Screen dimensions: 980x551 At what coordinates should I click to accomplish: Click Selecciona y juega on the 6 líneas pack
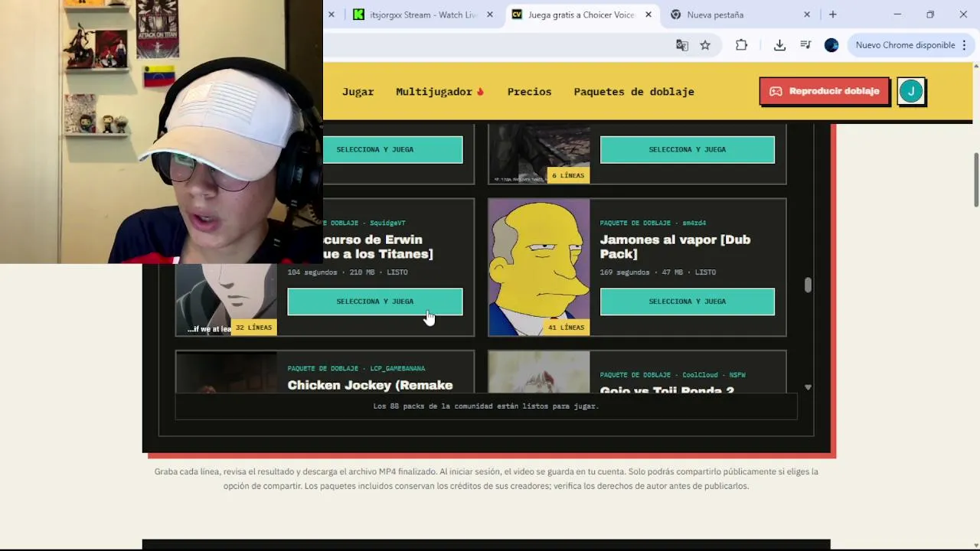688,149
